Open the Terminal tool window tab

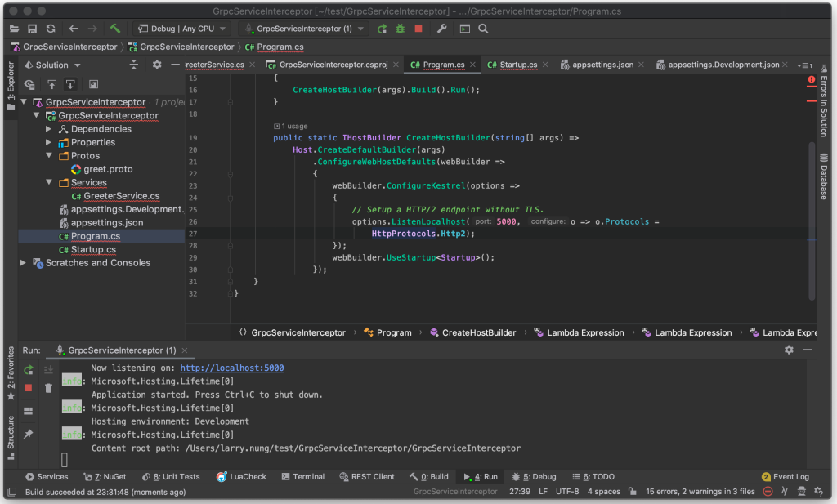tap(302, 476)
